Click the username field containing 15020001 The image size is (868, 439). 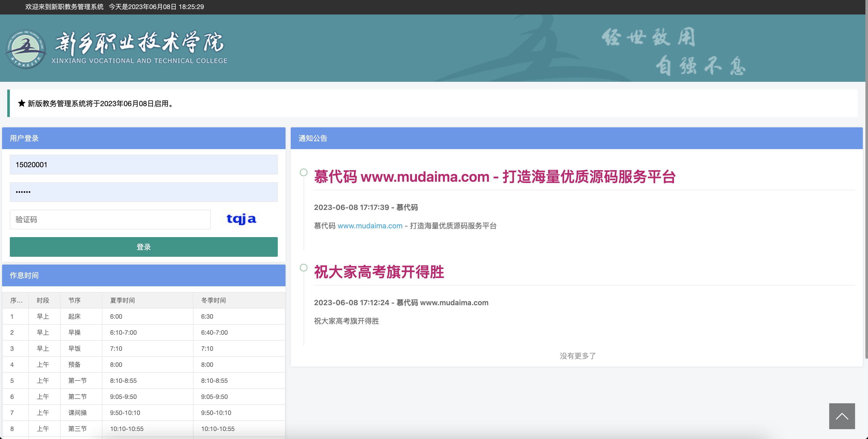click(144, 165)
